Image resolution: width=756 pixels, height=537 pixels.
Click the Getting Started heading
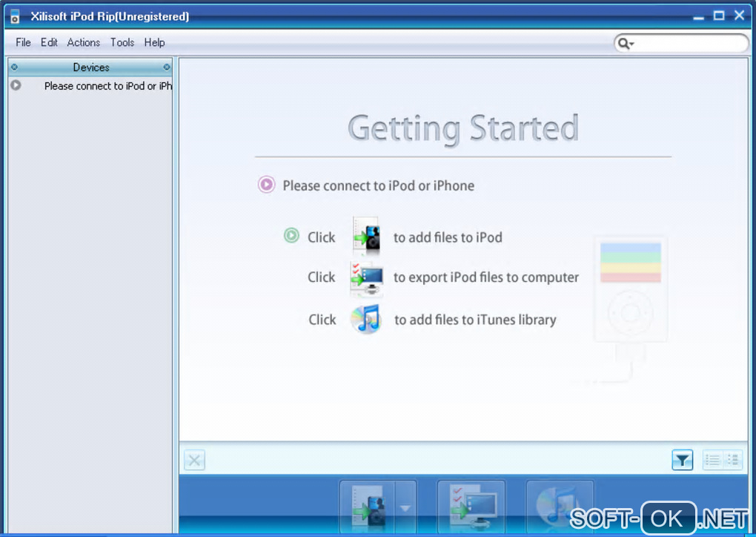tap(462, 128)
